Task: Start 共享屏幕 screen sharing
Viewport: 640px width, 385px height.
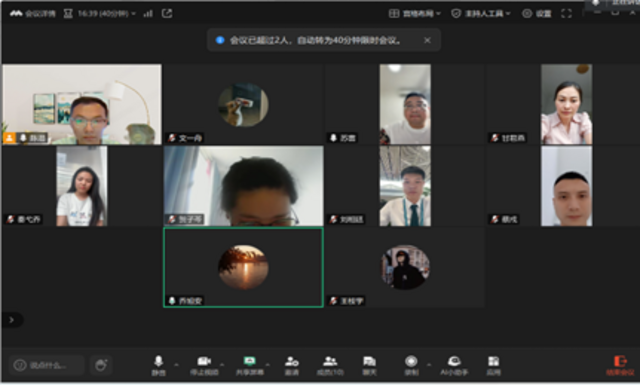Action: 249,365
